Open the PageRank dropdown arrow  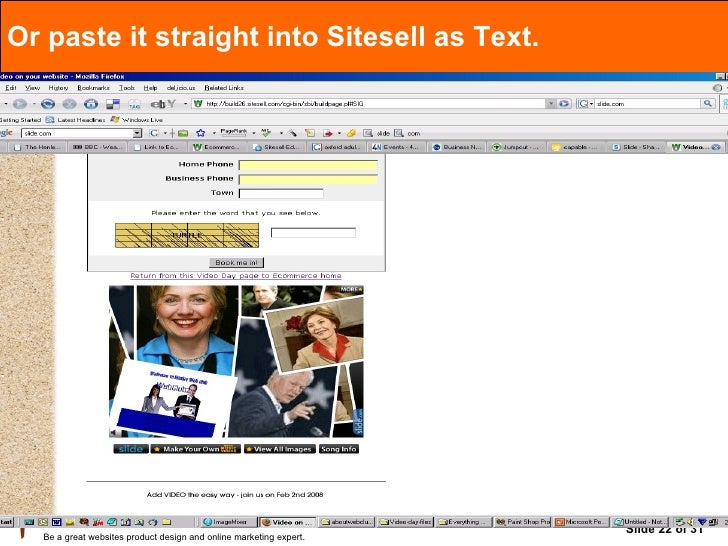tap(254, 133)
